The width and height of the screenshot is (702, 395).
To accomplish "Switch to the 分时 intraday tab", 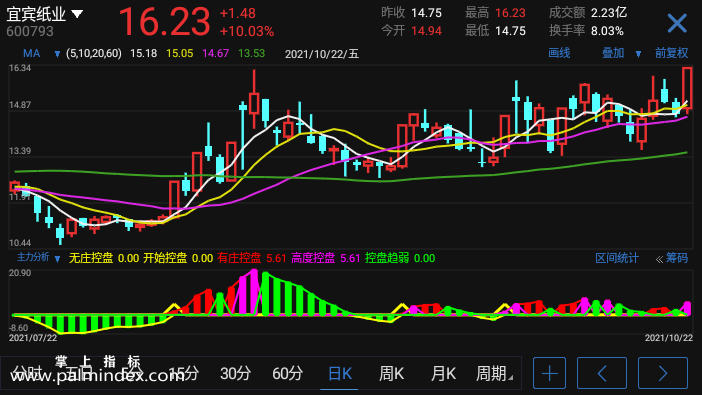I will coord(26,373).
